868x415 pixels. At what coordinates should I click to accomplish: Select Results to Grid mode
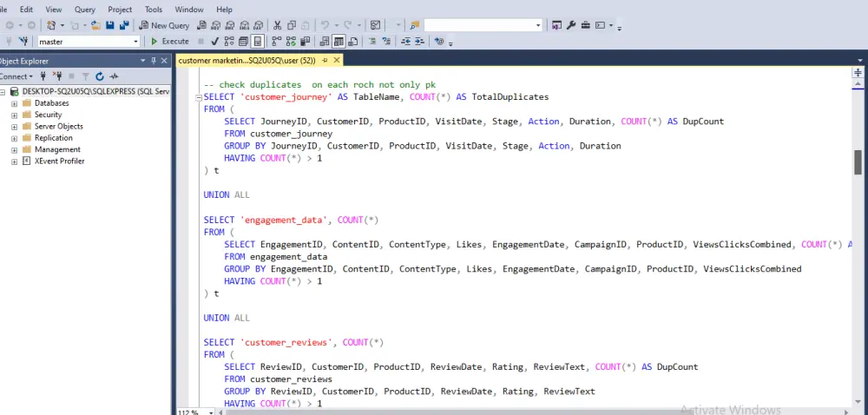coord(339,42)
